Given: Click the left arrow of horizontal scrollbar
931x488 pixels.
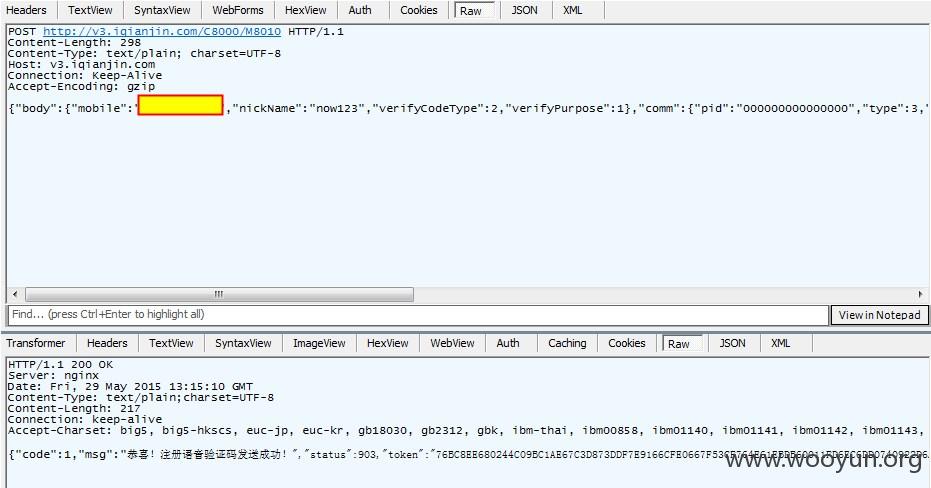Looking at the screenshot, I should pos(15,294).
